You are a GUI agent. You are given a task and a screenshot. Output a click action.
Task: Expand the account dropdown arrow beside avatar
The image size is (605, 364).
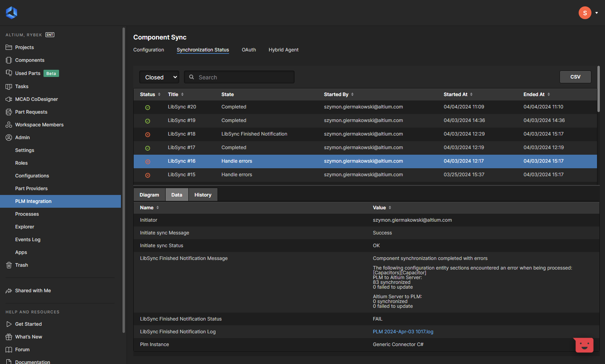pos(597,13)
